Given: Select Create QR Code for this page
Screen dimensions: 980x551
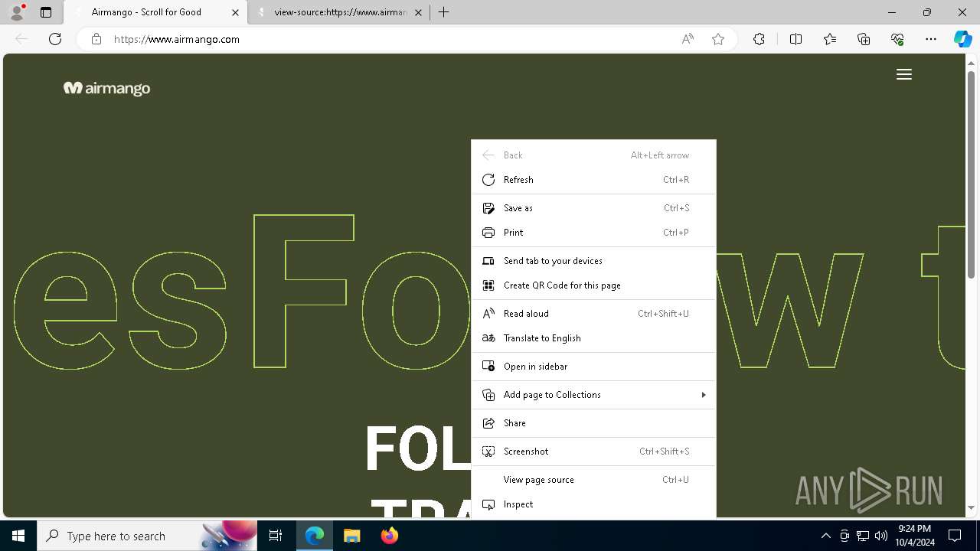Looking at the screenshot, I should coord(593,285).
